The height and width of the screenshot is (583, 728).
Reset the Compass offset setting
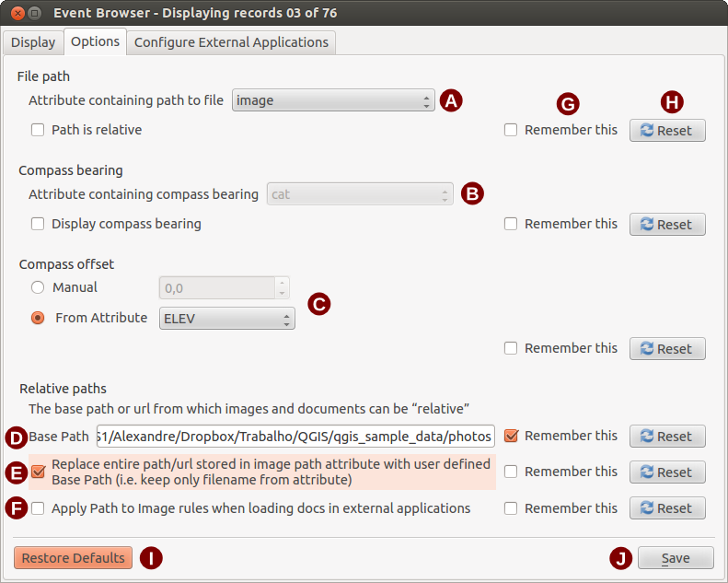(x=667, y=349)
